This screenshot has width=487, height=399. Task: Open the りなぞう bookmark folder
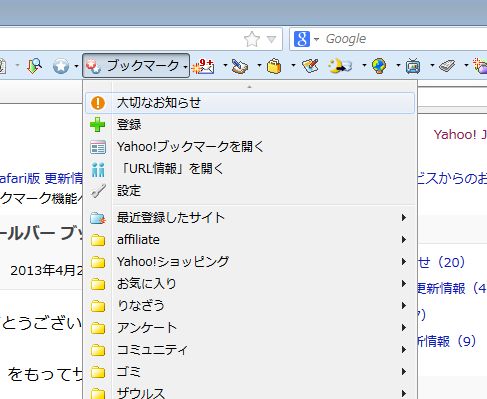click(250, 306)
